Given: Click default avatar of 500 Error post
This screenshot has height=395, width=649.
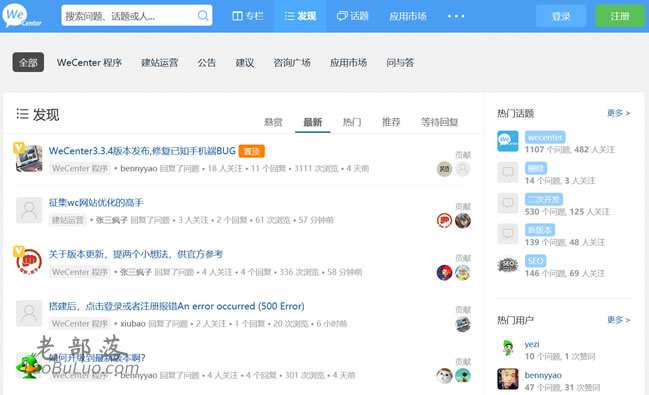Looking at the screenshot, I should coord(29,313).
